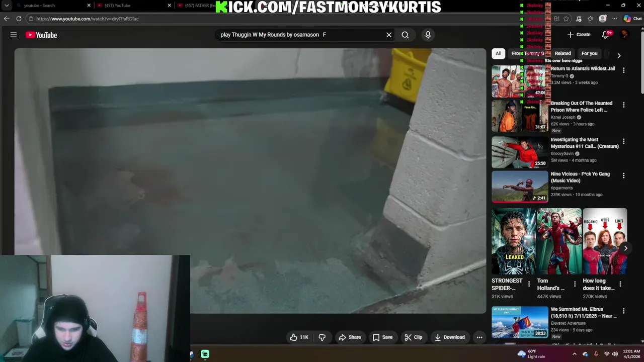This screenshot has width=644, height=362.
Task: Download the video
Action: (449, 337)
